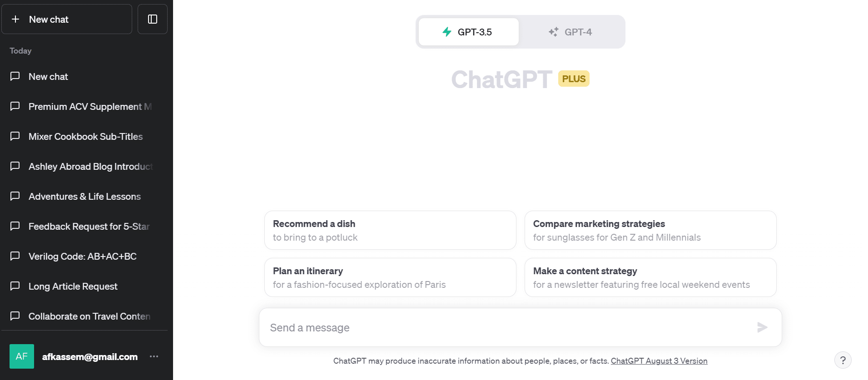Click the AF profile avatar
Image resolution: width=868 pixels, height=380 pixels.
coord(22,356)
